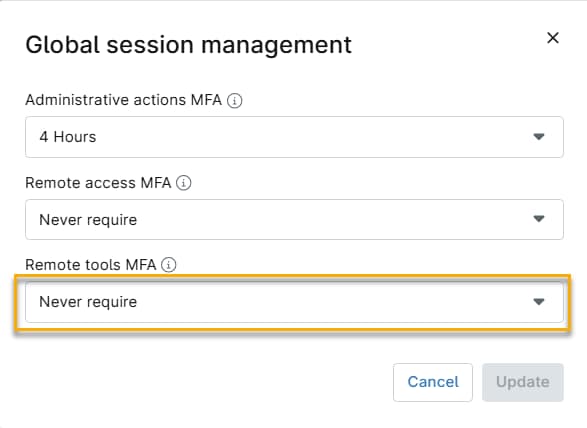Open the info icon next to Remote tools MFA
The height and width of the screenshot is (428, 587).
[168, 265]
